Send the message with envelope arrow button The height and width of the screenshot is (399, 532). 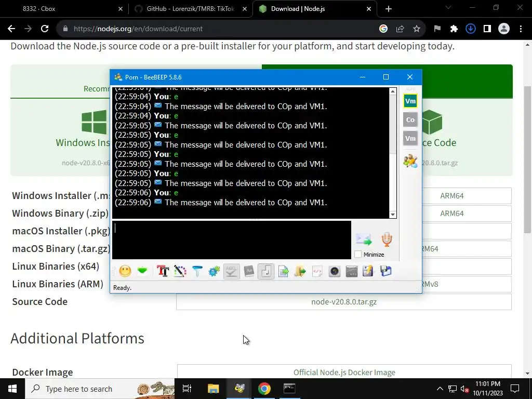[364, 239]
